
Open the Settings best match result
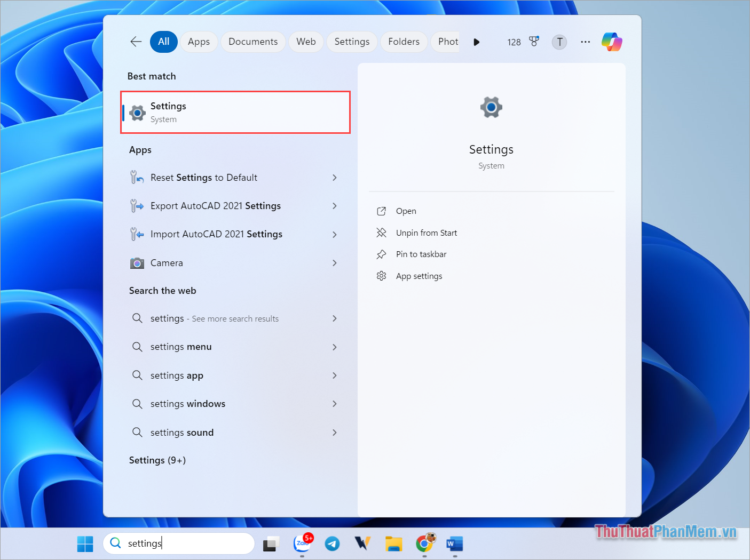click(235, 112)
